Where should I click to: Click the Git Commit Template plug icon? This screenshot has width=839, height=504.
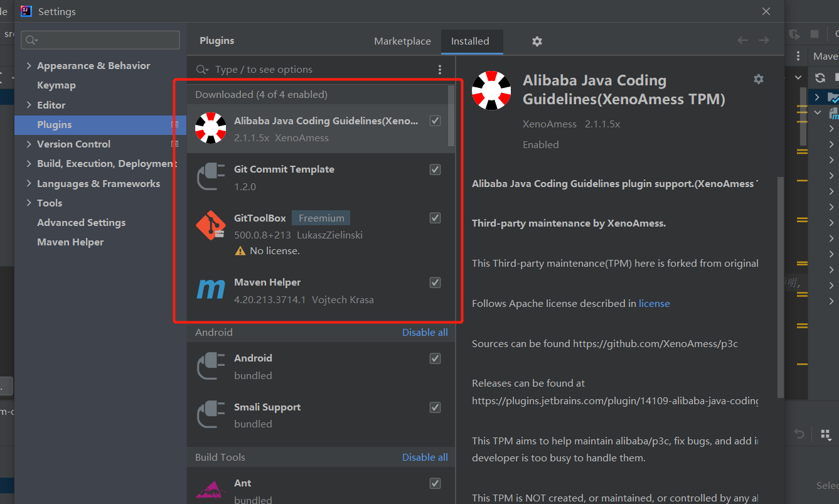coord(210,177)
